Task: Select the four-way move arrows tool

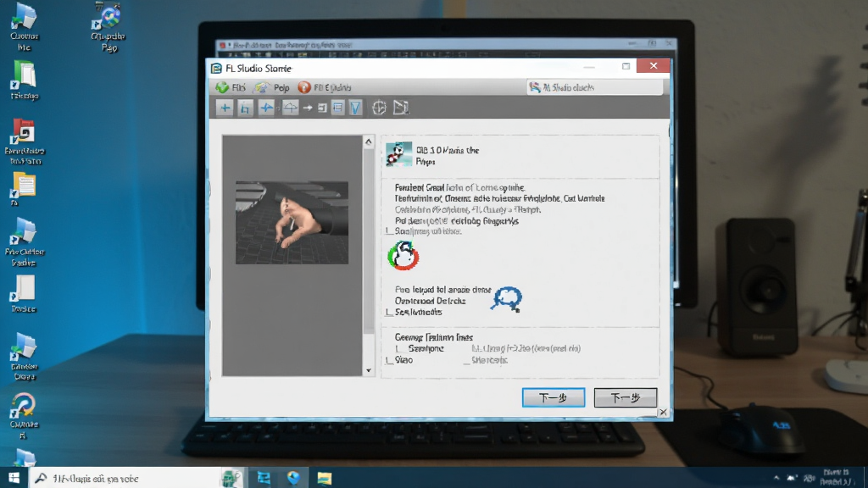Action: [x=266, y=108]
